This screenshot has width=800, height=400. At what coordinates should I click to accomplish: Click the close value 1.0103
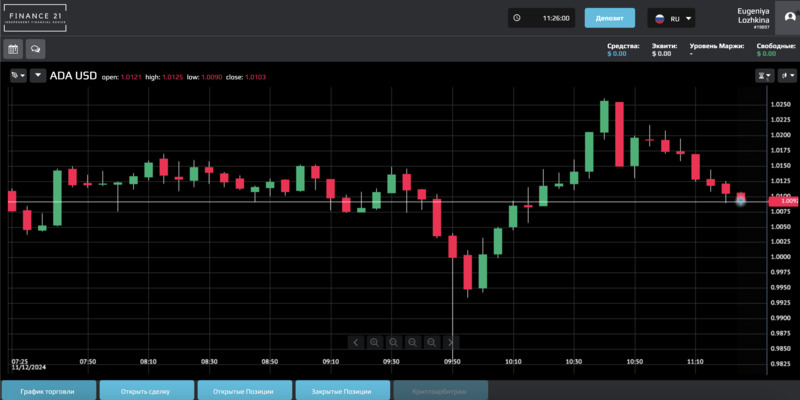click(x=256, y=77)
